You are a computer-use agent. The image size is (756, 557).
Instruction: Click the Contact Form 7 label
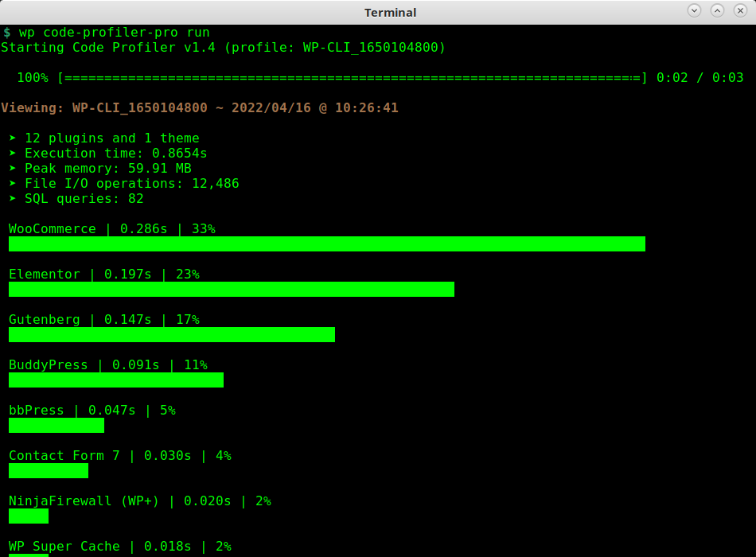coord(120,456)
